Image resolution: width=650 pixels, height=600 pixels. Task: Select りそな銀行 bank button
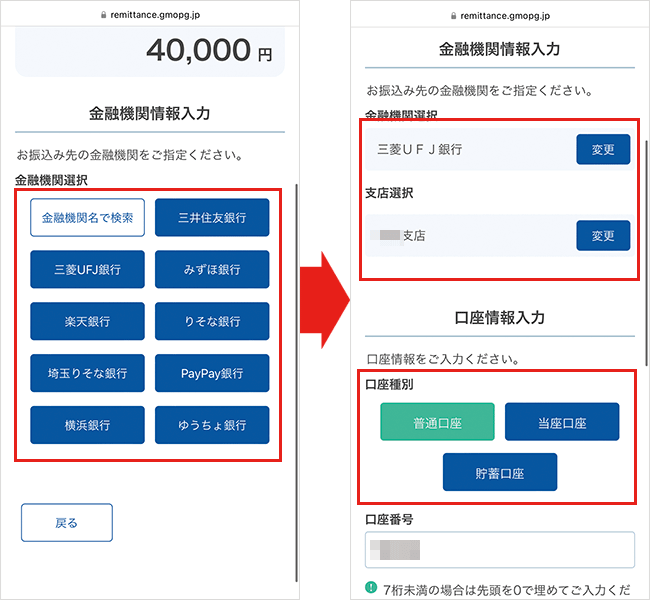coord(212,321)
